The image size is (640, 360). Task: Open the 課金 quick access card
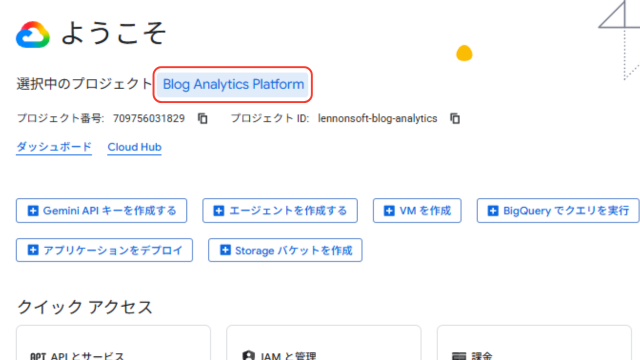coord(534,343)
